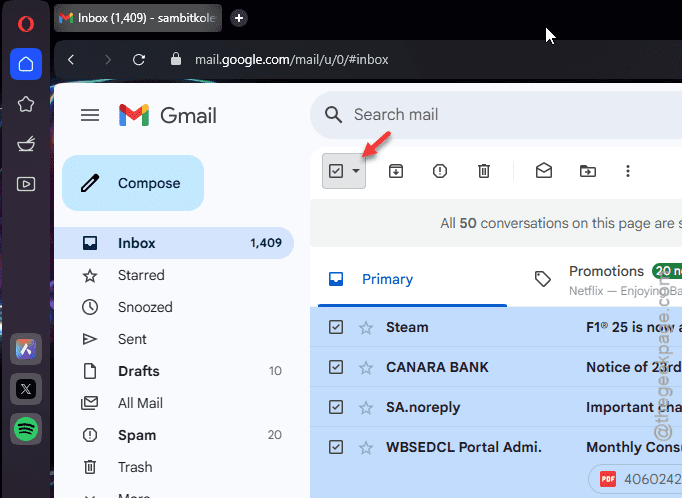Open the bowl icon in Opera sidebar
682x498 pixels.
26,144
